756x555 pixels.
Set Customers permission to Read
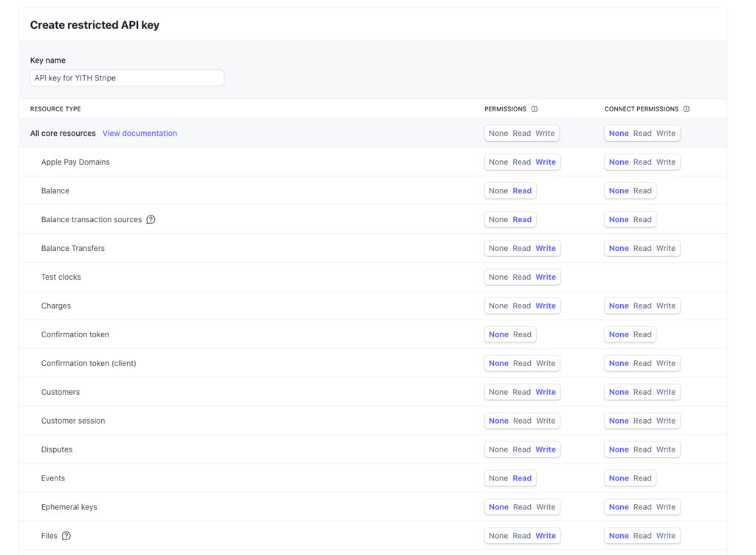coord(521,392)
